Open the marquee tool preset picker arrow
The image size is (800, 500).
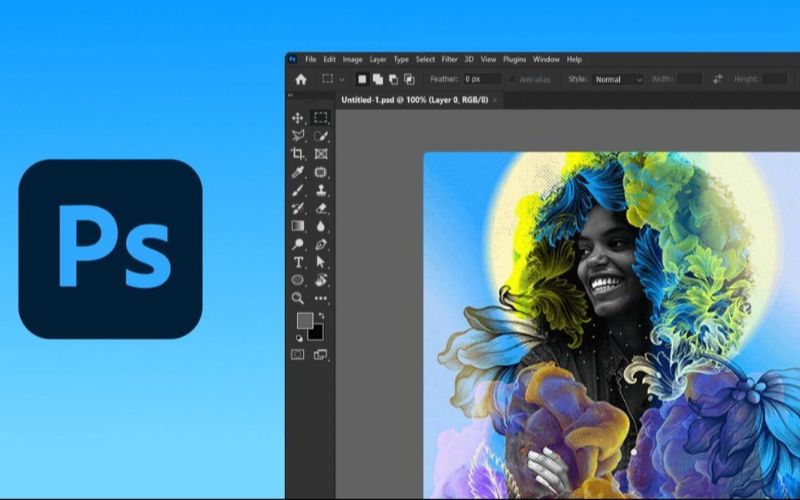(342, 79)
